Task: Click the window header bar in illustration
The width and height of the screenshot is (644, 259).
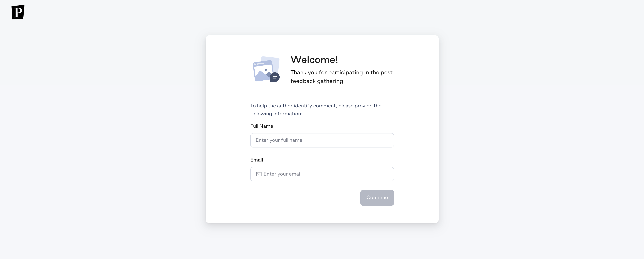Action: point(262,63)
